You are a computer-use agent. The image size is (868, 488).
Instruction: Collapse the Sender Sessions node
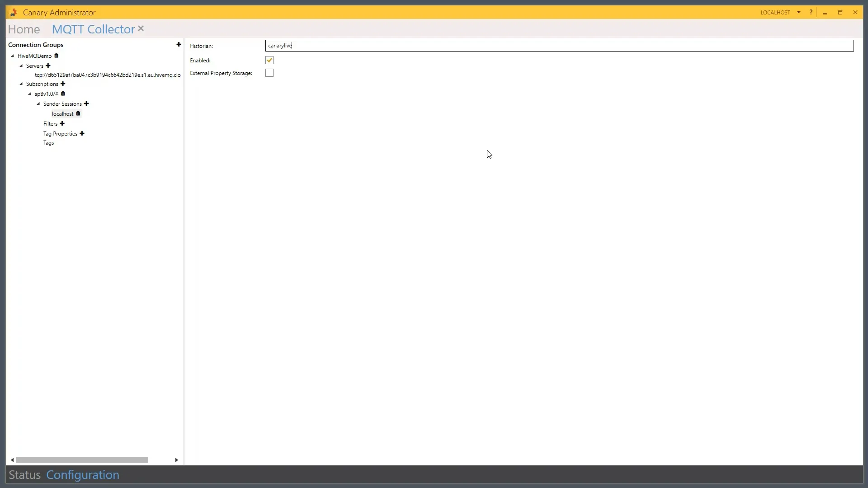tap(38, 104)
